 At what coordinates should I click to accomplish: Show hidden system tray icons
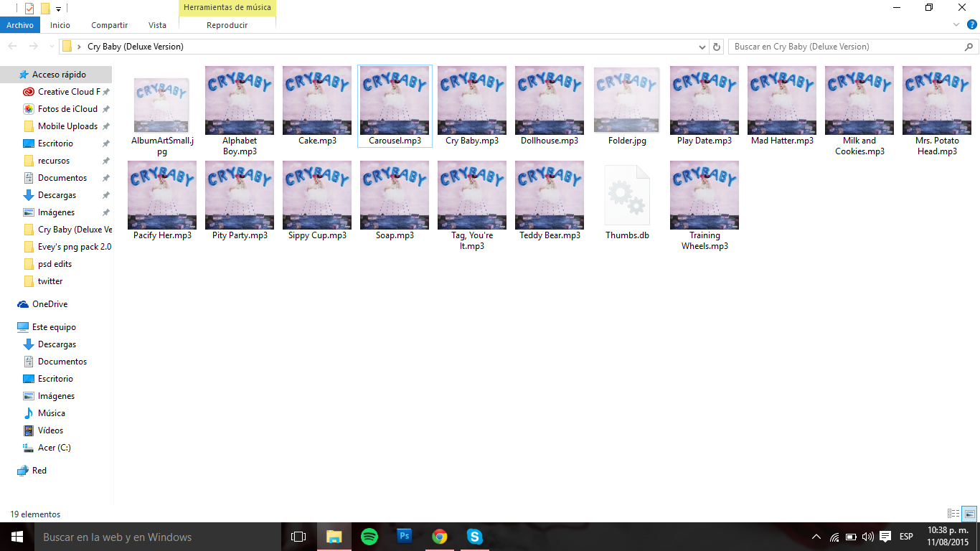point(816,537)
